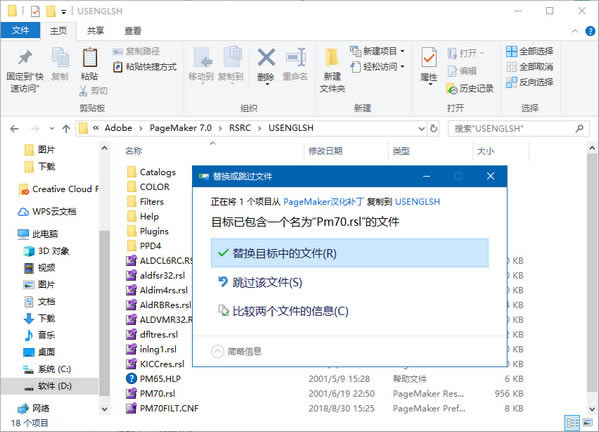
Task: Open the New item dropdown
Action: click(x=377, y=51)
